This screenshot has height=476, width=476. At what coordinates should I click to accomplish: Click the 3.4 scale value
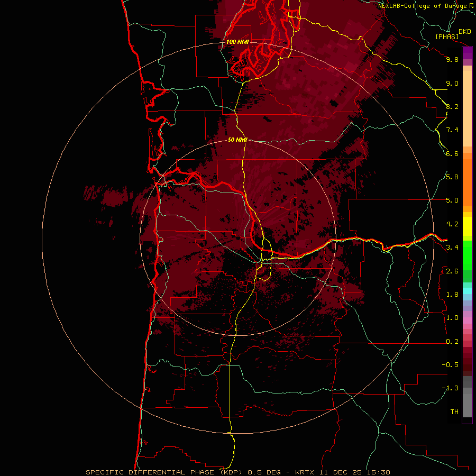[x=452, y=248]
